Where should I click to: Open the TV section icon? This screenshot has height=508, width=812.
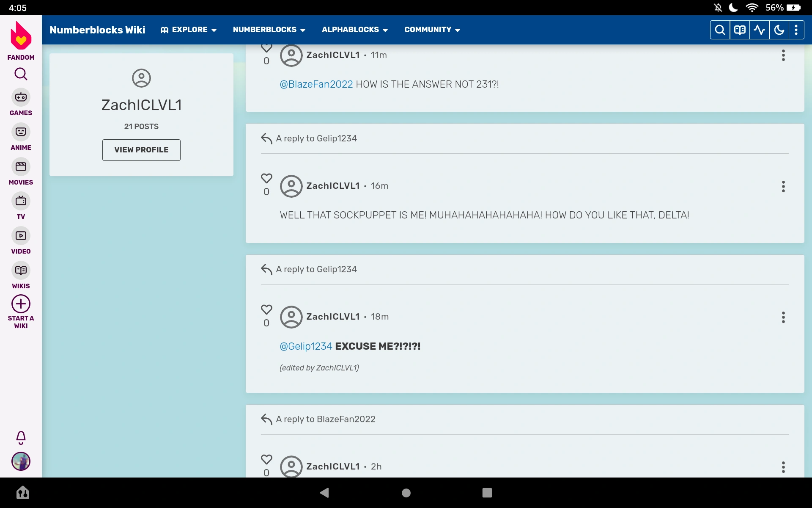tap(21, 202)
